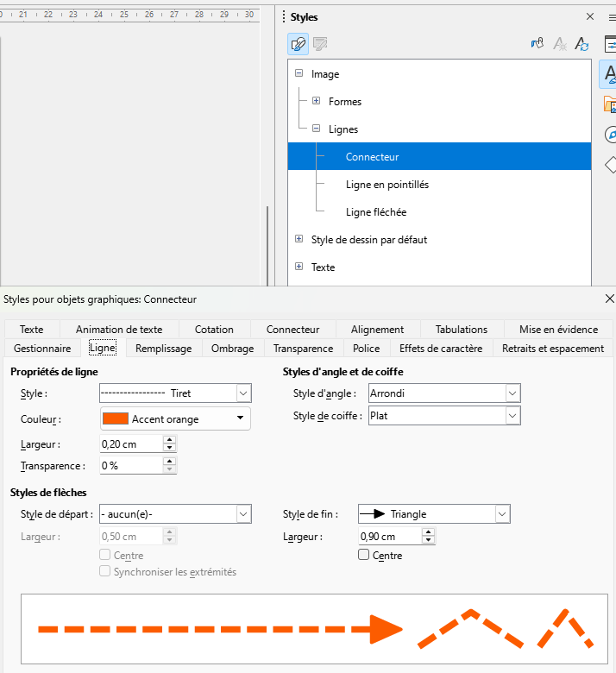Screen dimensions: 616x673
Task: Open the Styles deck icon in sidebar
Action: point(608,74)
